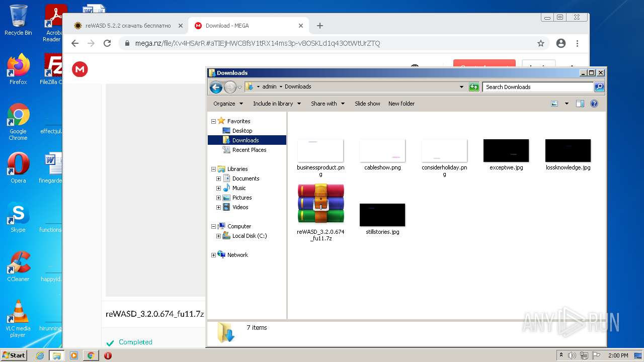This screenshot has width=644, height=362.
Task: Select considerholiday.png thumbnail
Action: (444, 151)
